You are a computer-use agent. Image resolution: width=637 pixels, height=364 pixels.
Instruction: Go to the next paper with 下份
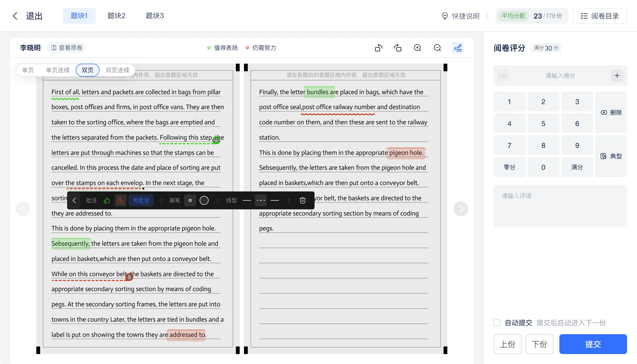click(539, 344)
